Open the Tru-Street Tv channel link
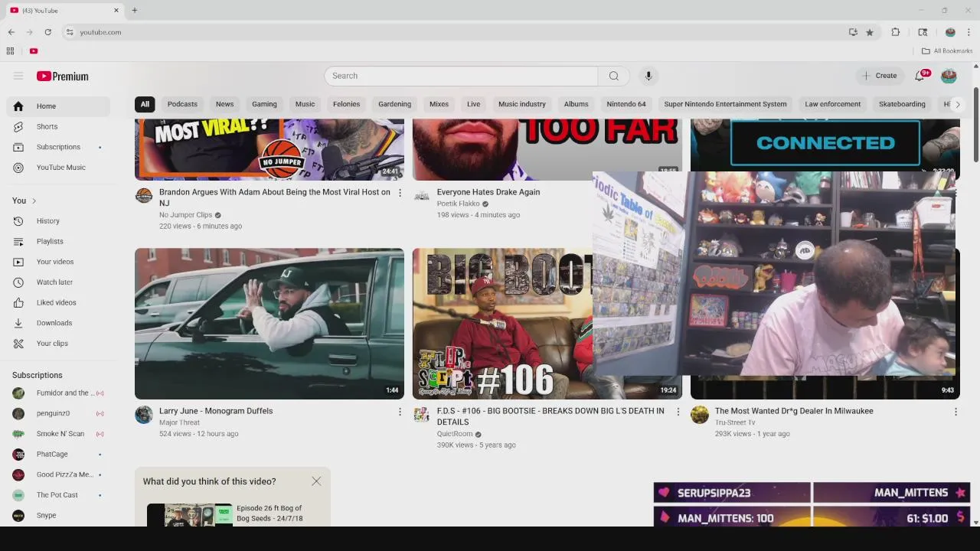The height and width of the screenshot is (551, 980). (735, 422)
